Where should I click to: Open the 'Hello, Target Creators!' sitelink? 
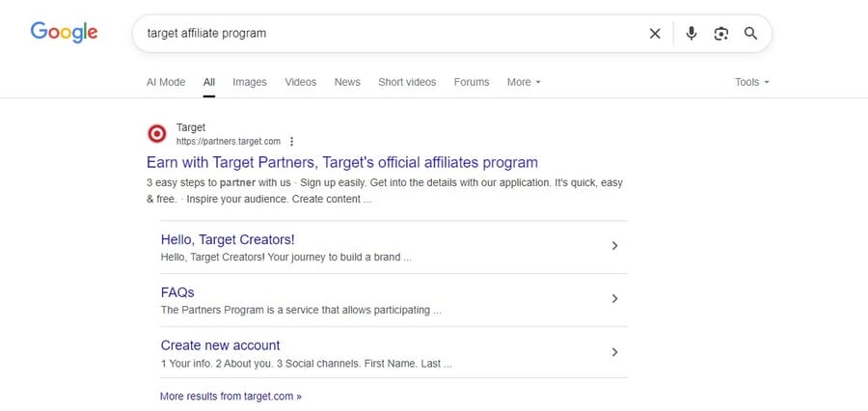click(228, 240)
